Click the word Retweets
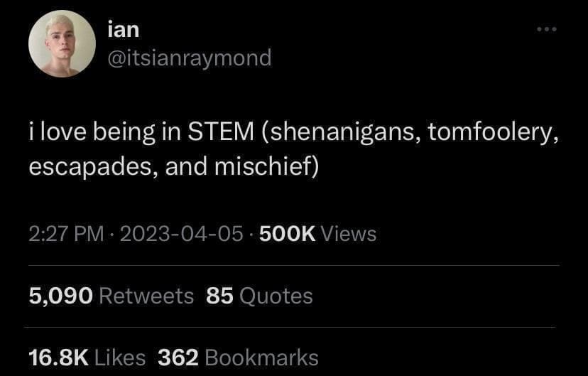Viewport: 588px width, 376px height. pos(146,296)
